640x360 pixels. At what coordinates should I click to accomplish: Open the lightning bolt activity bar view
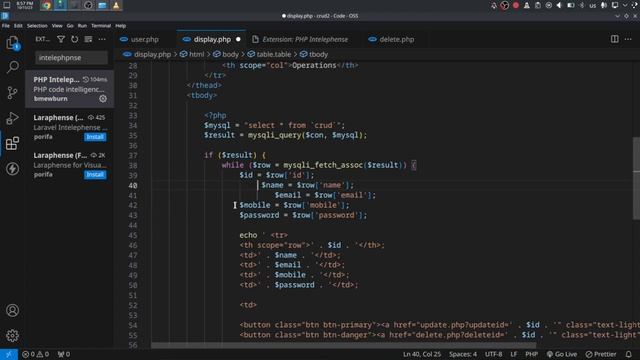[x=12, y=169]
